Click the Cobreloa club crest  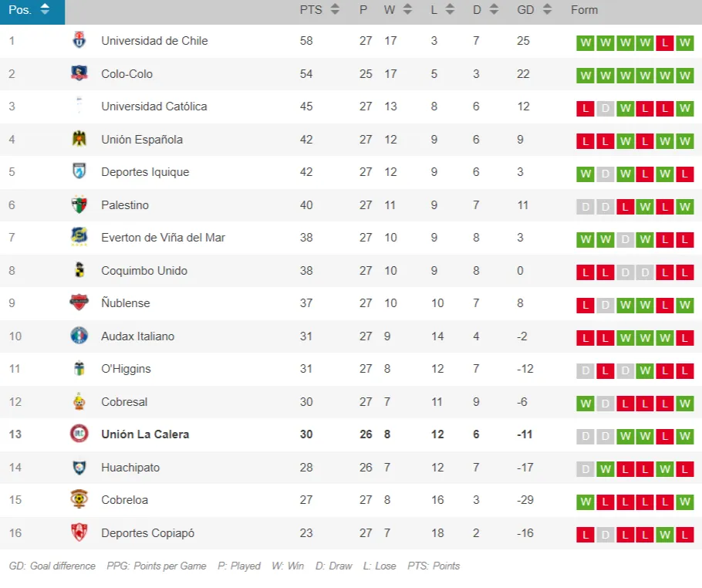79,500
